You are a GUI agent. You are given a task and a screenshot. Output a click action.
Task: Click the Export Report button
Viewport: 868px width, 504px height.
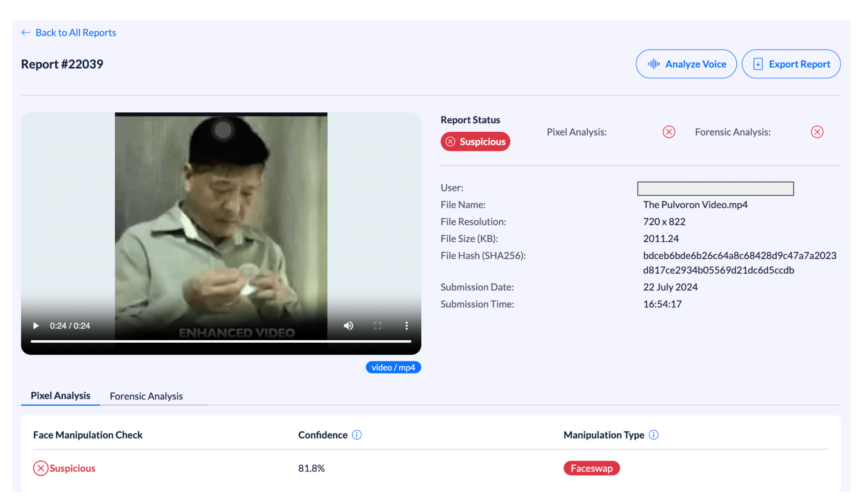coord(791,64)
